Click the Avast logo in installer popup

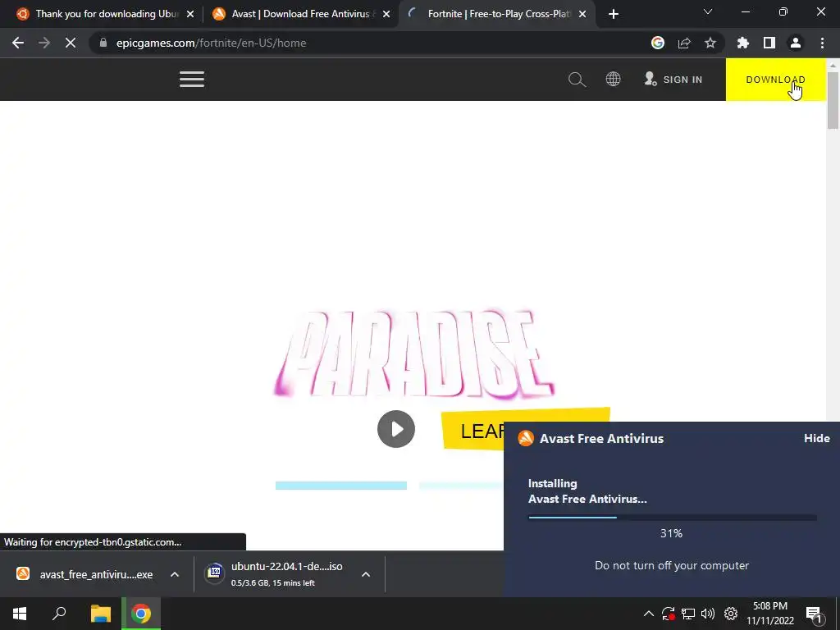point(526,438)
